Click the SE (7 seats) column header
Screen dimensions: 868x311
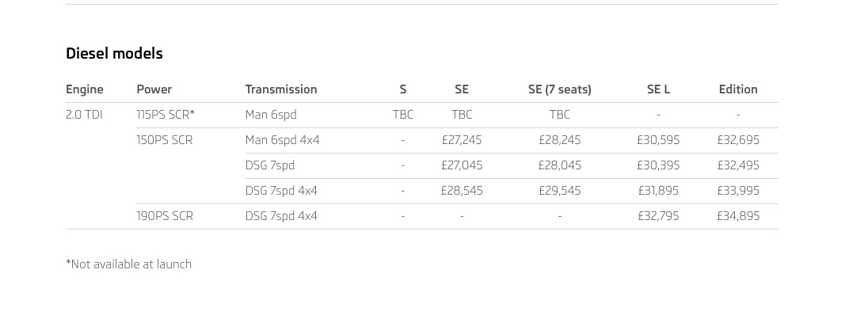click(x=560, y=89)
